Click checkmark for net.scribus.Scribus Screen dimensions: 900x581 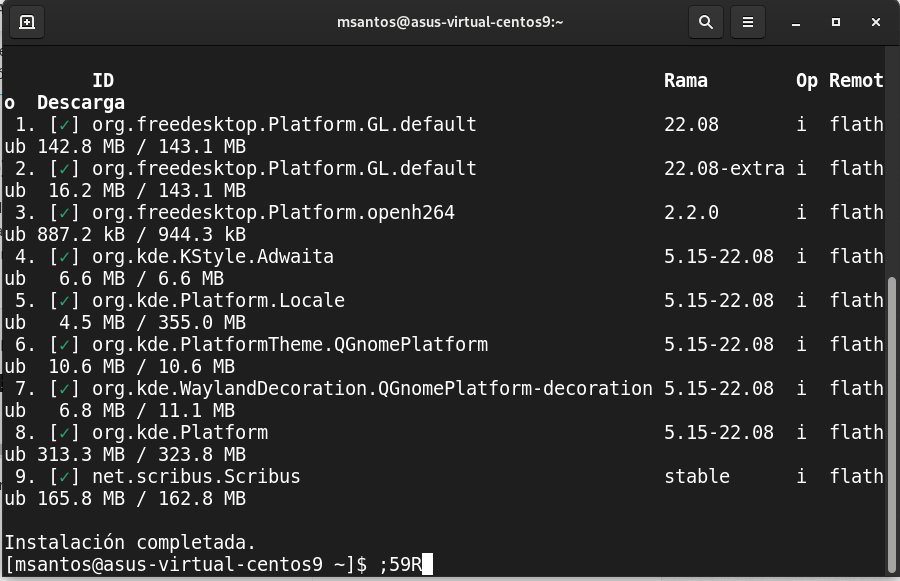(64, 477)
